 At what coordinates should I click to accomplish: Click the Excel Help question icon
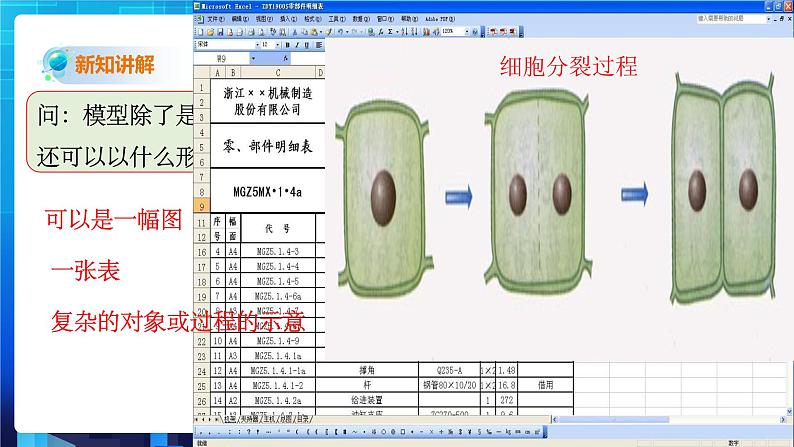point(475,32)
